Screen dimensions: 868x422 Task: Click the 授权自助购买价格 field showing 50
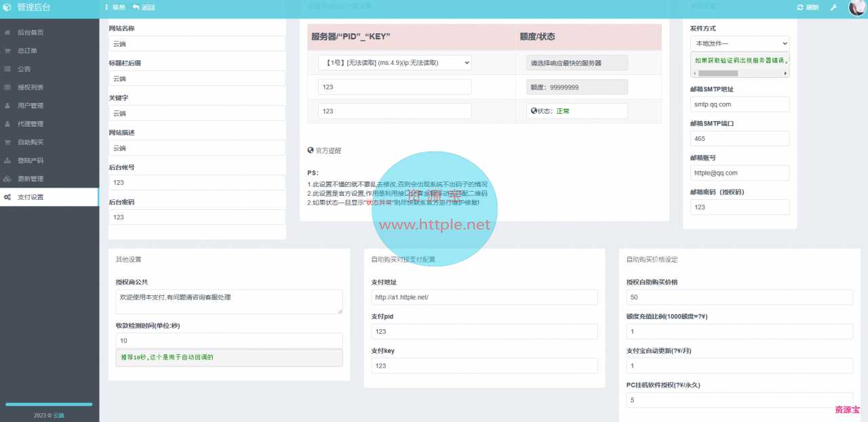(740, 297)
